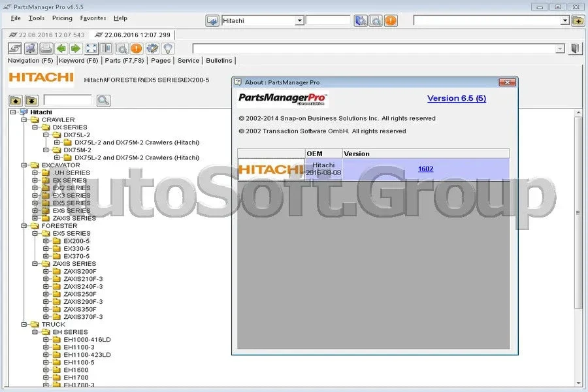Click the orange exclamation icon in the top bar

click(391, 21)
